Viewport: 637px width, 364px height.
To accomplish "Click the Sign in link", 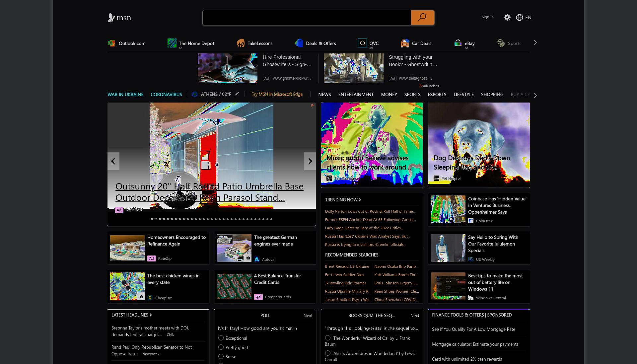I will pyautogui.click(x=487, y=17).
